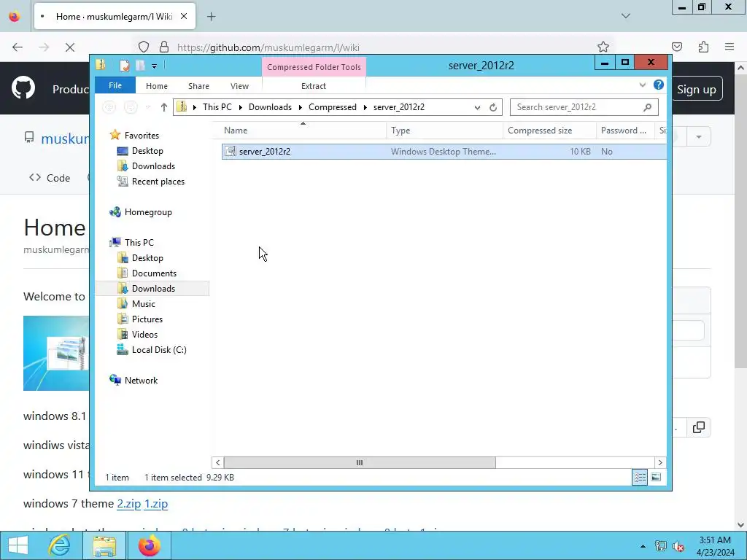Open Firefox Pocket save icon
This screenshot has height=560, width=747.
pos(677,47)
